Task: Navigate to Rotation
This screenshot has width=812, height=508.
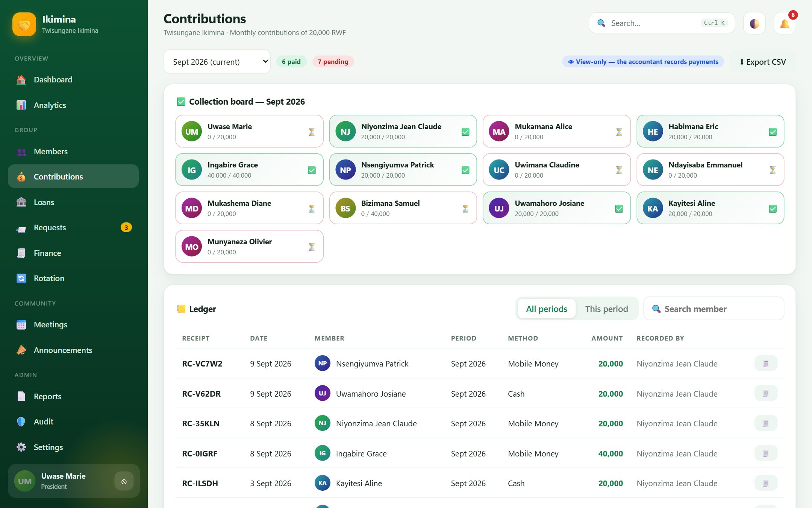Action: pos(73,278)
